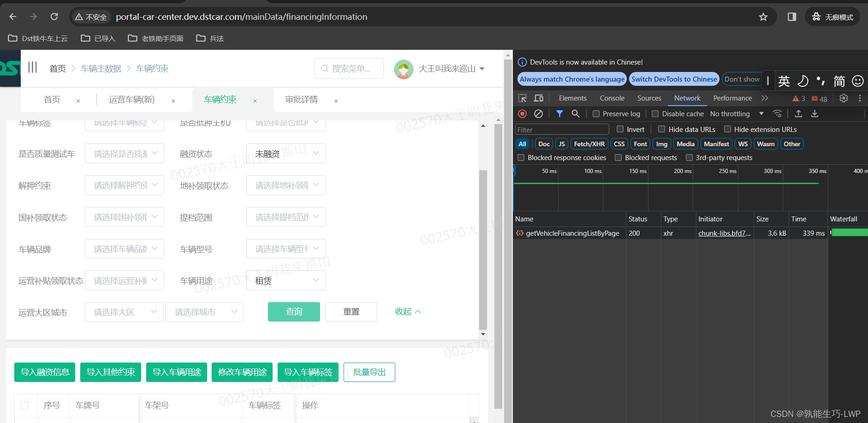Check Blocked response cookies
Viewport: 868px width, 423px height.
pyautogui.click(x=521, y=158)
